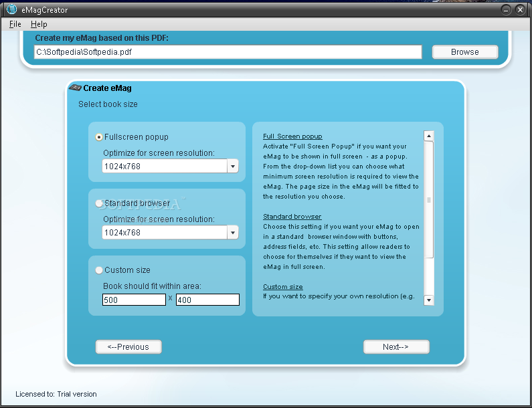The height and width of the screenshot is (408, 532).
Task: Select the Custom size radio button
Action: tap(99, 270)
